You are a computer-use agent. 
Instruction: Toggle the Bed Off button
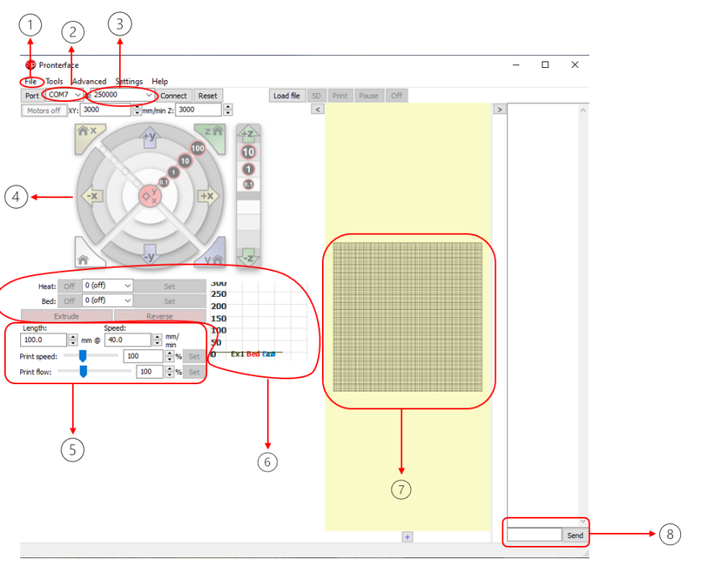[x=70, y=301]
